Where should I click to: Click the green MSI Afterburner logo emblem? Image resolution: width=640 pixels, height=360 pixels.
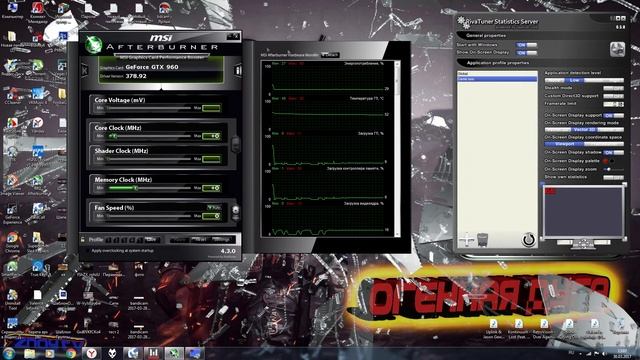coord(93,44)
